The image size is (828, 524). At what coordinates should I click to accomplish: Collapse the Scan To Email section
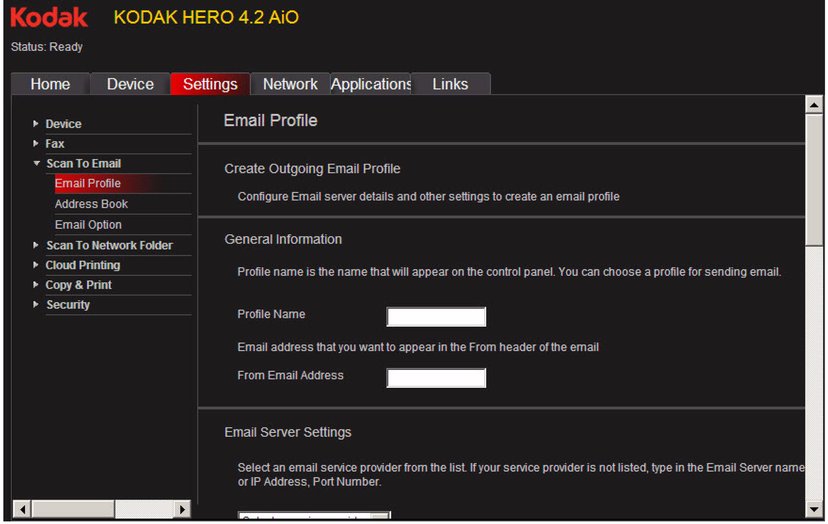click(x=36, y=164)
